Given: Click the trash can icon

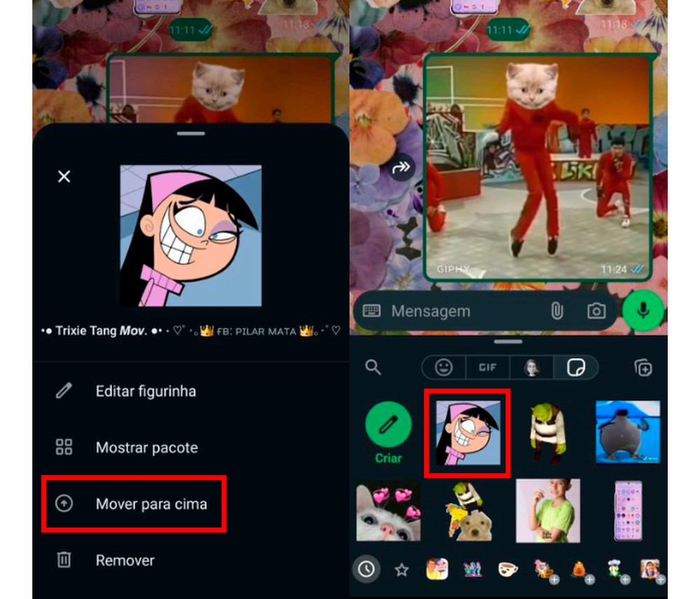Looking at the screenshot, I should tap(64, 560).
